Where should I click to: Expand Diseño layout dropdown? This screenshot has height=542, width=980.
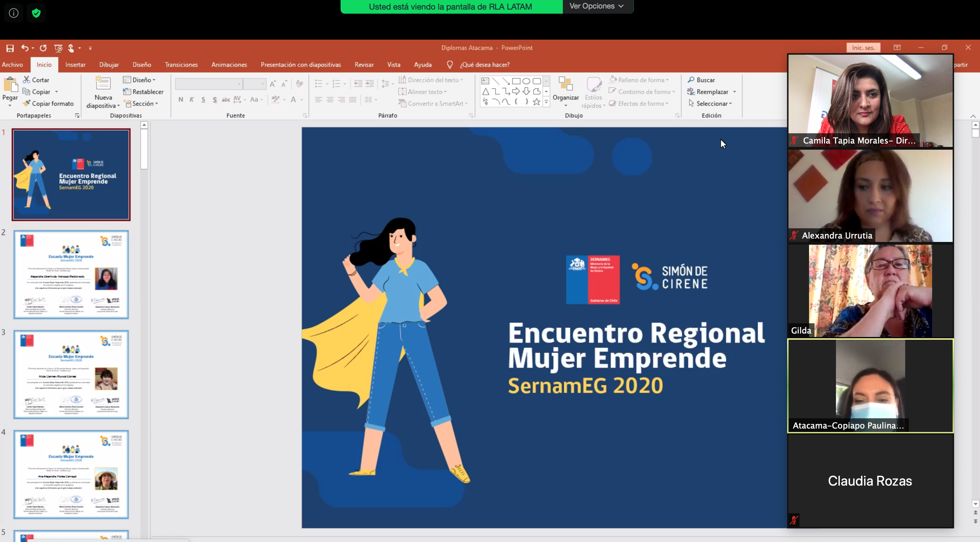click(139, 80)
